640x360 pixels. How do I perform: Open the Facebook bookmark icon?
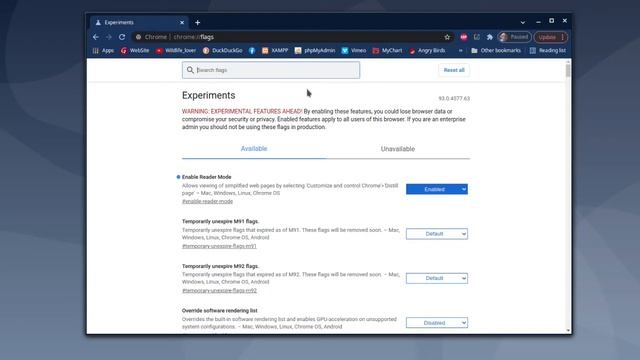(252, 51)
